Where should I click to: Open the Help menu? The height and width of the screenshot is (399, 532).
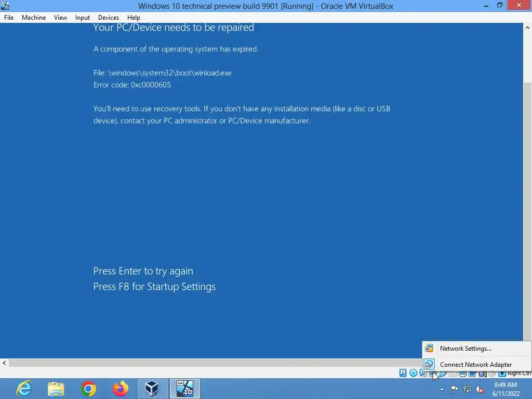click(134, 18)
